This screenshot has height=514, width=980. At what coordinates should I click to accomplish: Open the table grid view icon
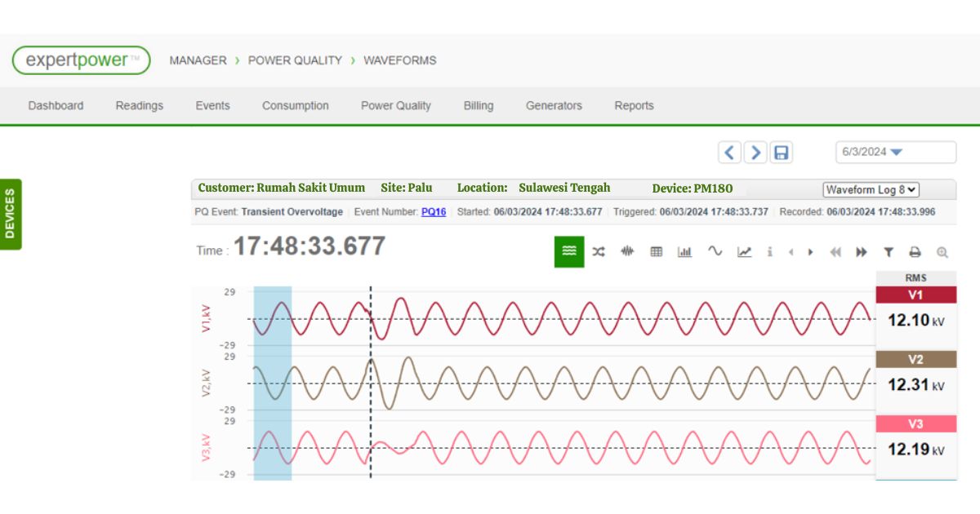click(656, 252)
